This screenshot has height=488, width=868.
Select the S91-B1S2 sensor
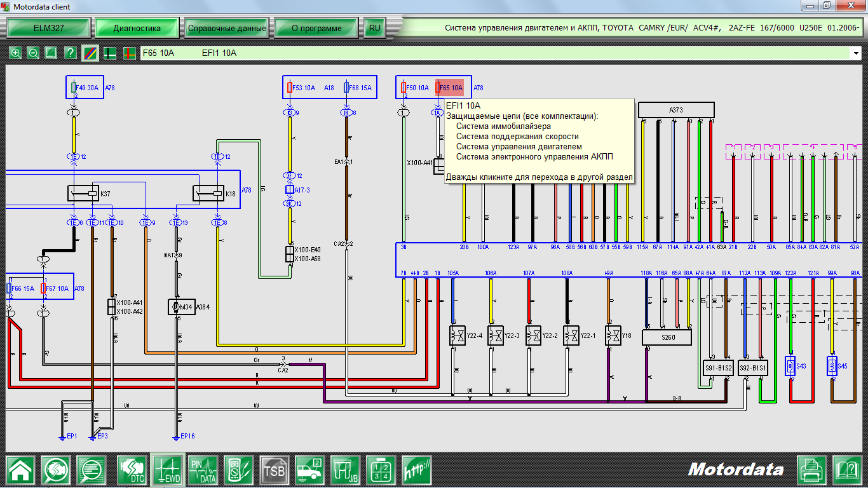719,368
